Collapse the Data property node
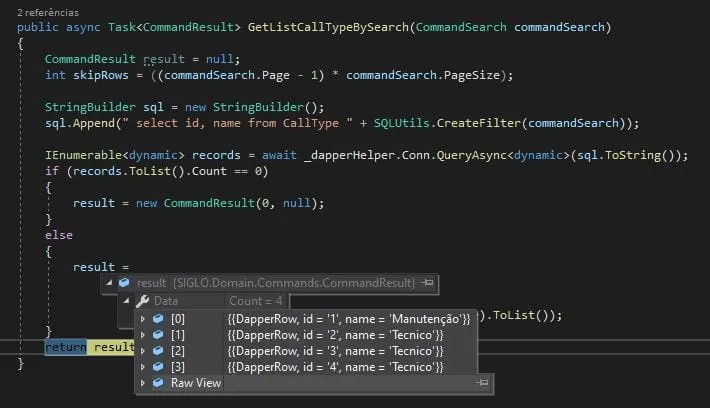710x408 pixels. [x=126, y=300]
